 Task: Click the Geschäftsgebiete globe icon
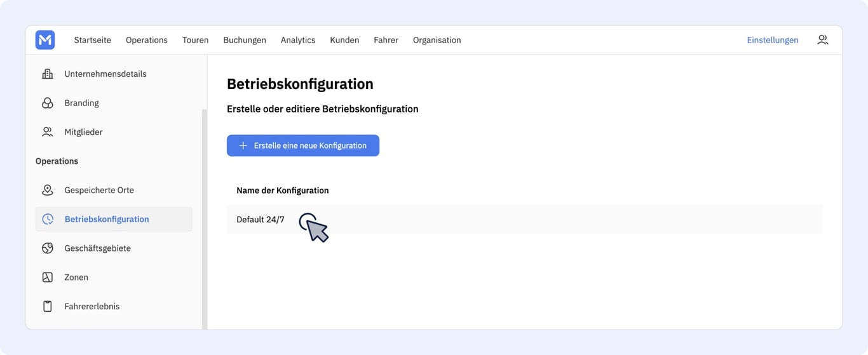point(48,248)
